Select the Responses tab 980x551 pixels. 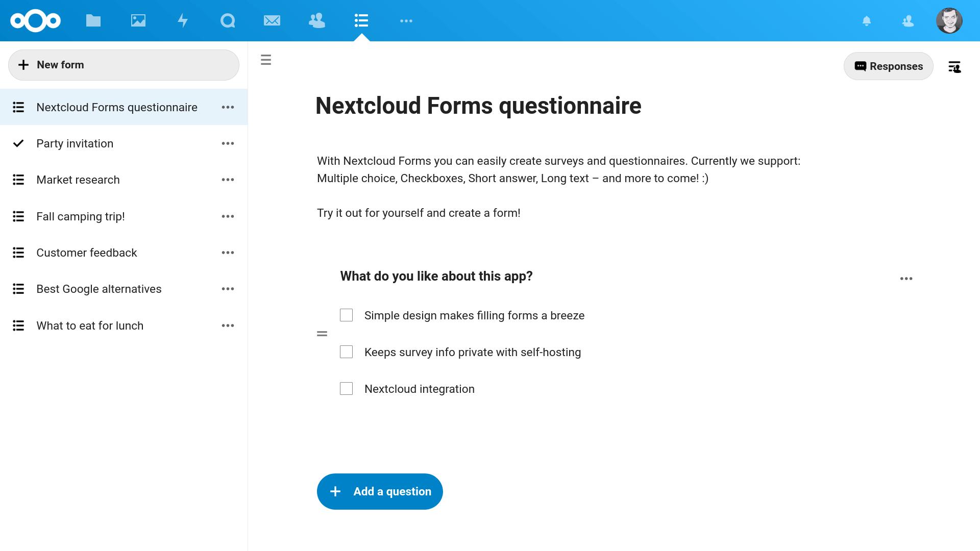[889, 65]
